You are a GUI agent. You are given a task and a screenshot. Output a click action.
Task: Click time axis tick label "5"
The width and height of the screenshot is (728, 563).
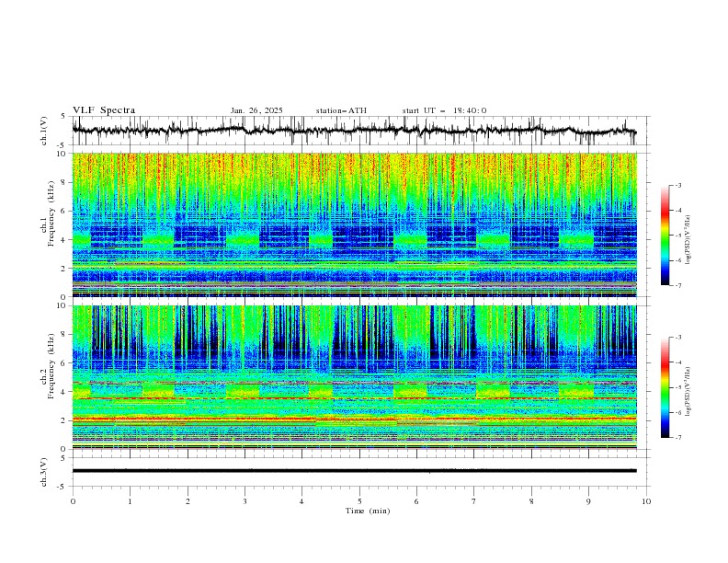(359, 501)
